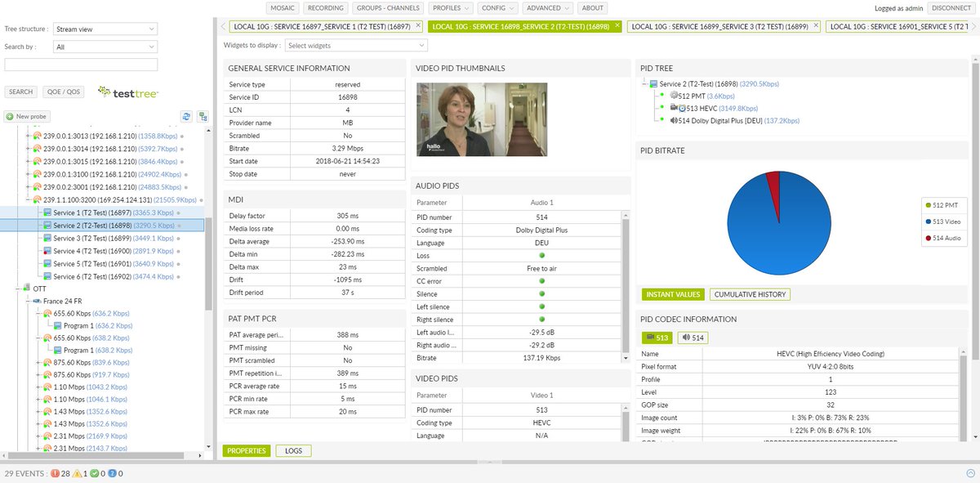Show CUMULATIVE HISTORY bitrate view

coord(750,294)
